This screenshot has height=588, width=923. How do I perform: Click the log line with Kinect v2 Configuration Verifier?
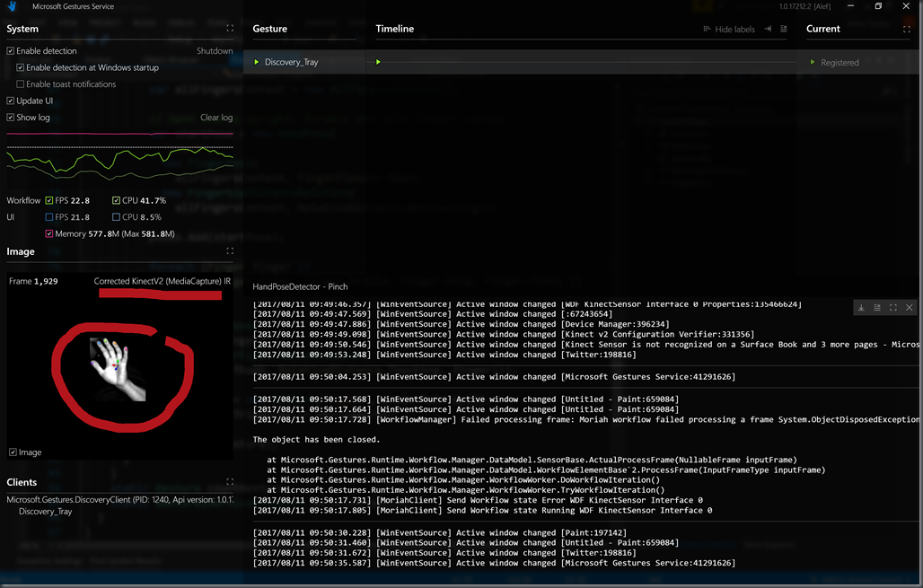click(x=504, y=334)
